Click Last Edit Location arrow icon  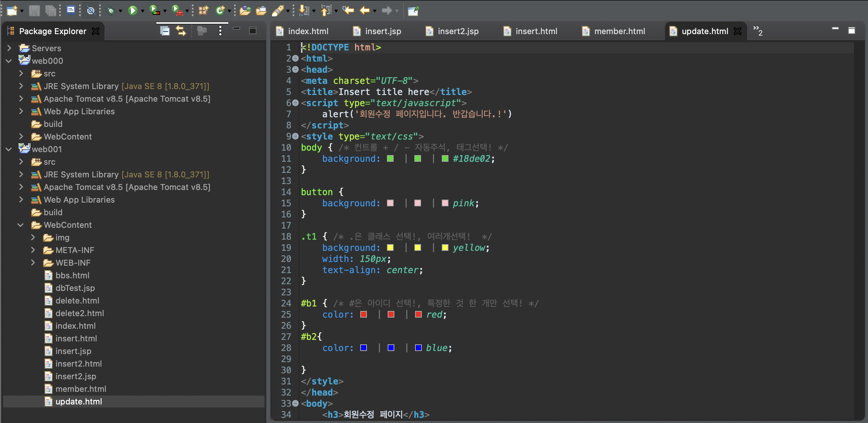click(x=348, y=10)
